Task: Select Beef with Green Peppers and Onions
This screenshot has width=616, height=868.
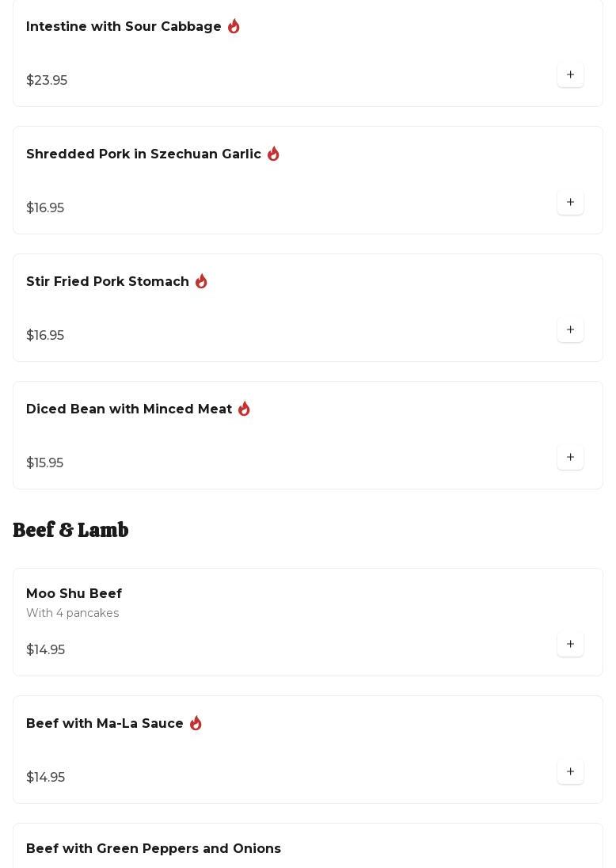Action: coord(154,849)
